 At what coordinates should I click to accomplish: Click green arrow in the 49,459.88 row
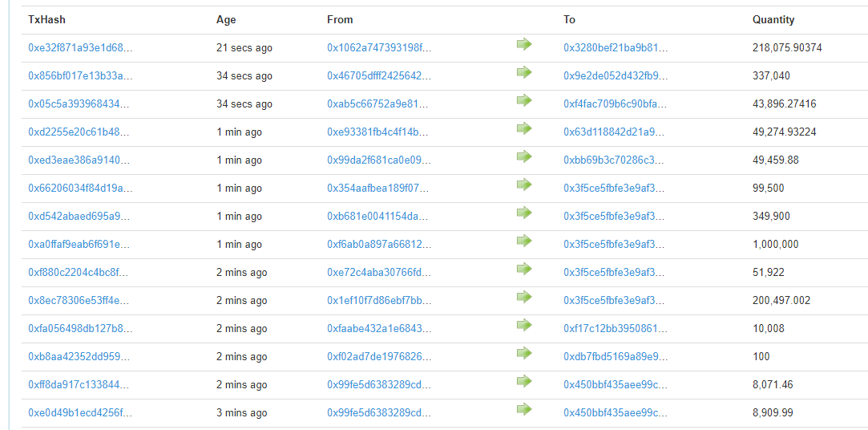coord(524,156)
